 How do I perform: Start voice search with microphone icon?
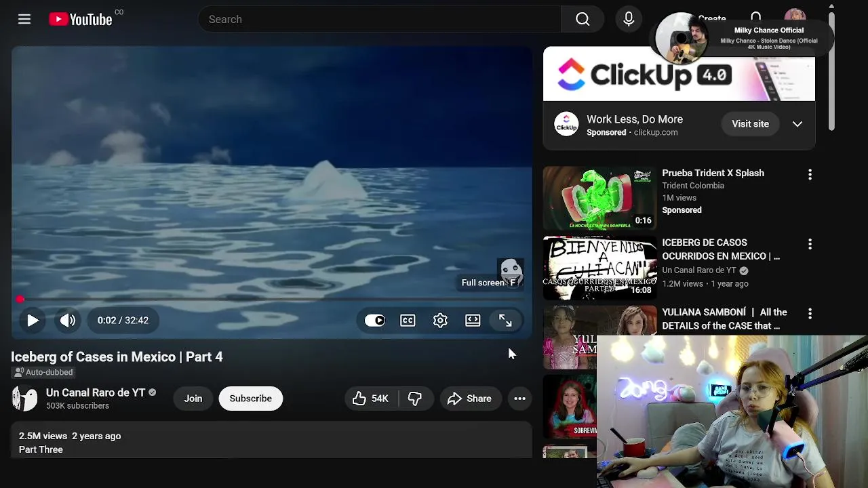pyautogui.click(x=629, y=19)
